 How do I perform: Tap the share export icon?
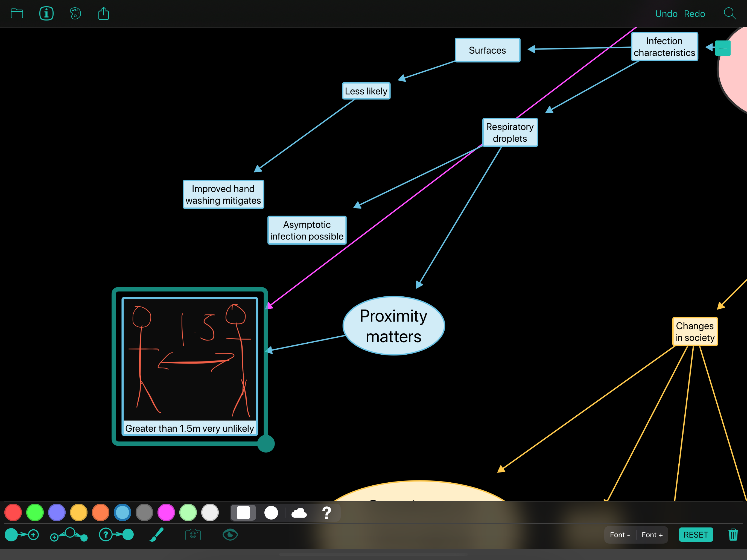tap(104, 14)
